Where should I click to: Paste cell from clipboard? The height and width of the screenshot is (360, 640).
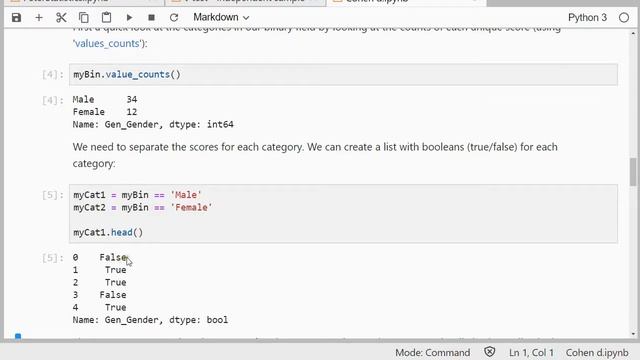click(x=106, y=18)
